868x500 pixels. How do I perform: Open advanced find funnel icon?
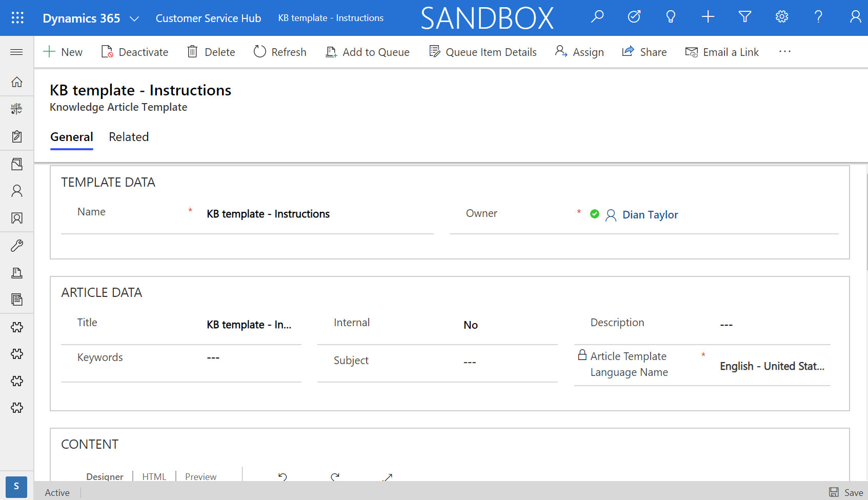[x=745, y=17]
